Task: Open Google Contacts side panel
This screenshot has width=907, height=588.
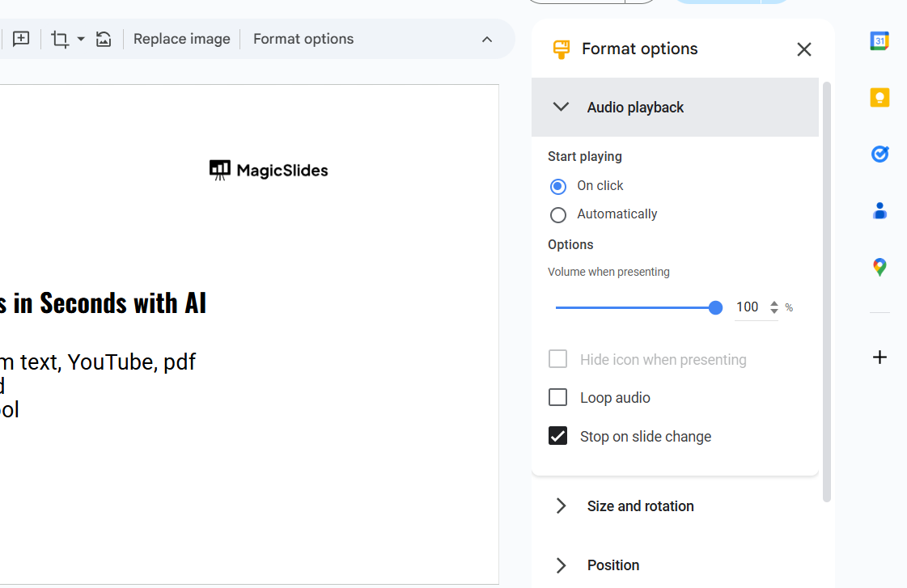Action: tap(879, 211)
